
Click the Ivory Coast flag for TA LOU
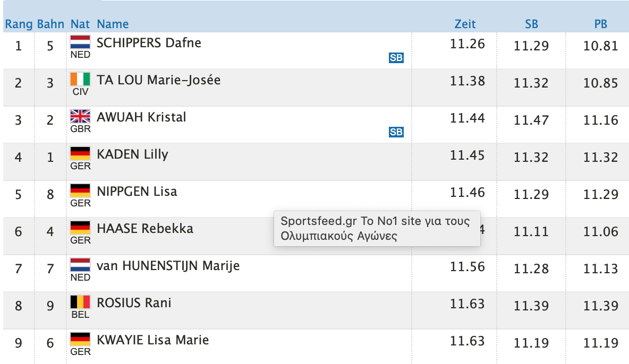(x=80, y=80)
